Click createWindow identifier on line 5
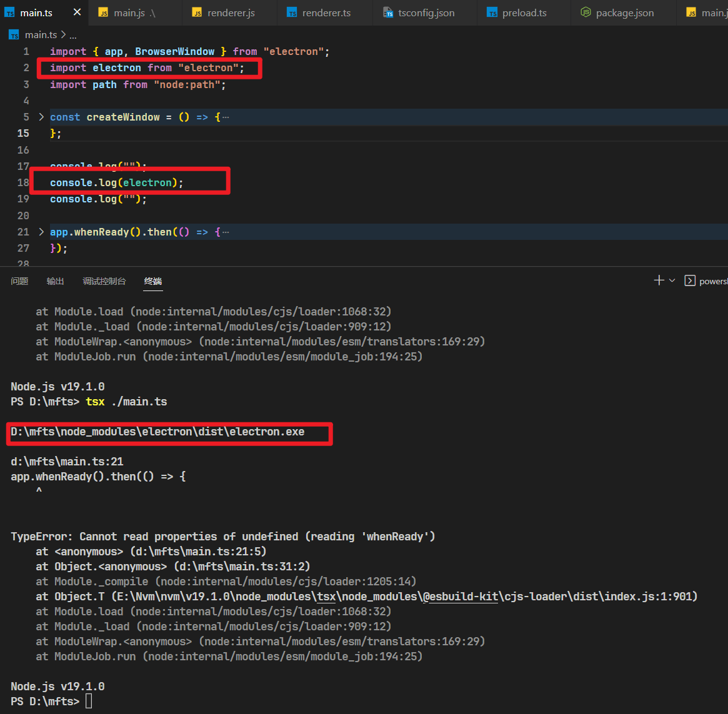This screenshot has height=714, width=728. 123,117
